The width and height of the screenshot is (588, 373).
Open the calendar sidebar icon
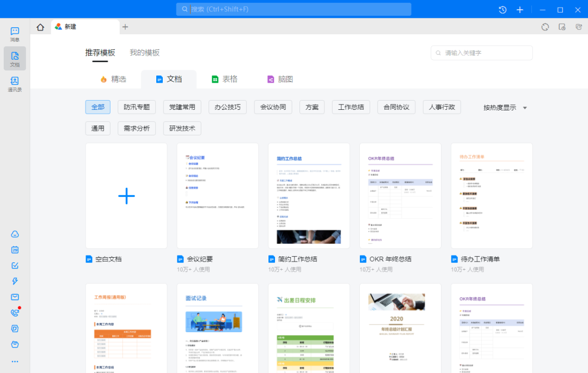(x=15, y=250)
